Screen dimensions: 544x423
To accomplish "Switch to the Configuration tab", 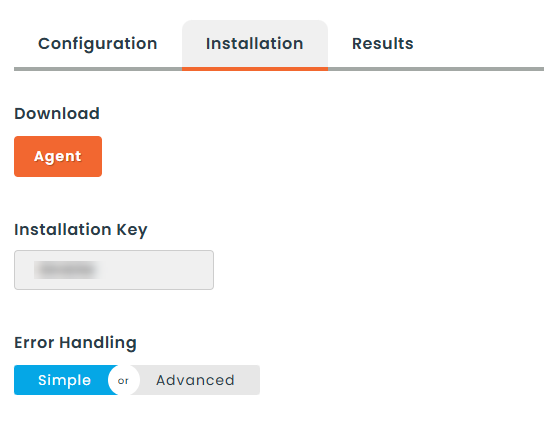I will [x=97, y=44].
